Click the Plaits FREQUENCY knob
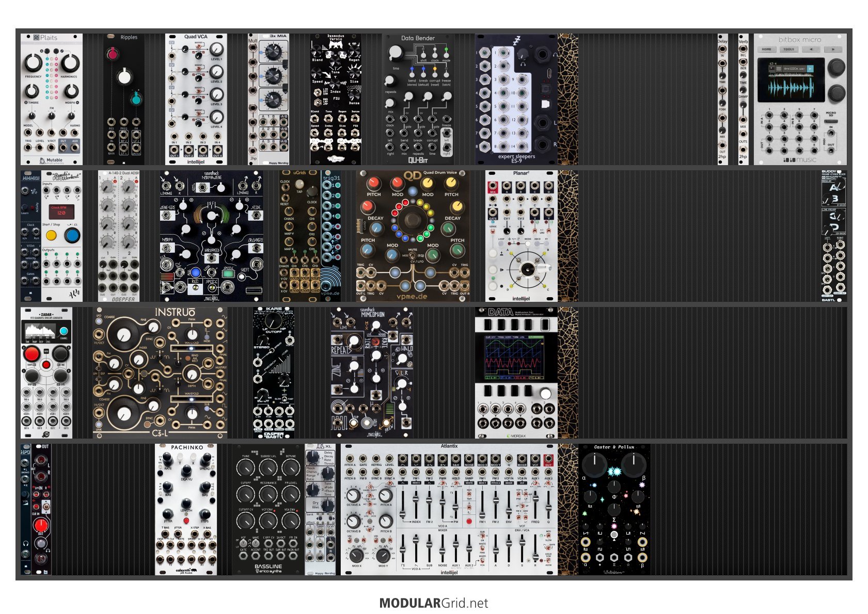Screen dimensions: 868x614 click(34, 62)
